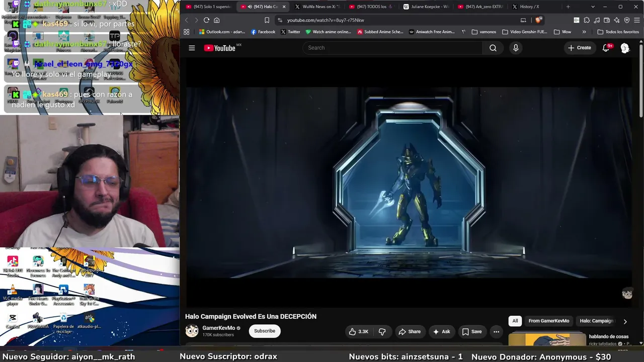Open the media playlist music-note icon
Image resolution: width=644 pixels, height=362 pixels.
pos(596,20)
